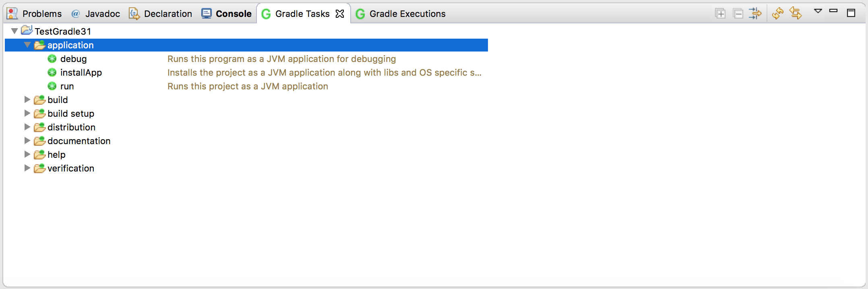Click the Expand All toolbar icon
The image size is (868, 289).
(720, 14)
